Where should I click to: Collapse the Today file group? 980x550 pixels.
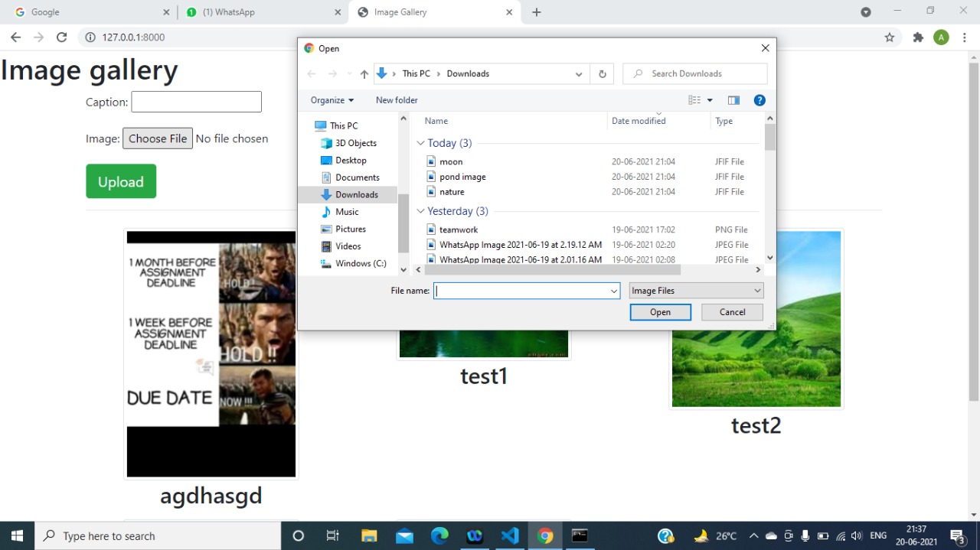420,143
